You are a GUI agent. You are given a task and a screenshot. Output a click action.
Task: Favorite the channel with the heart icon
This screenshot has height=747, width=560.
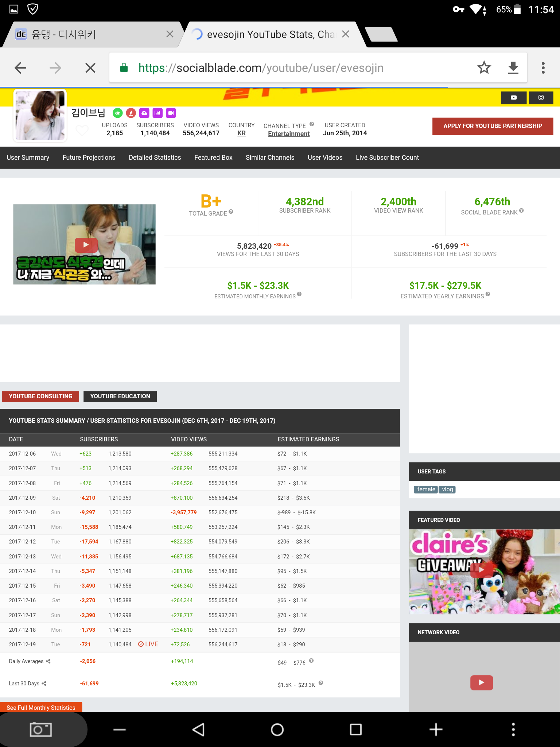point(82,130)
